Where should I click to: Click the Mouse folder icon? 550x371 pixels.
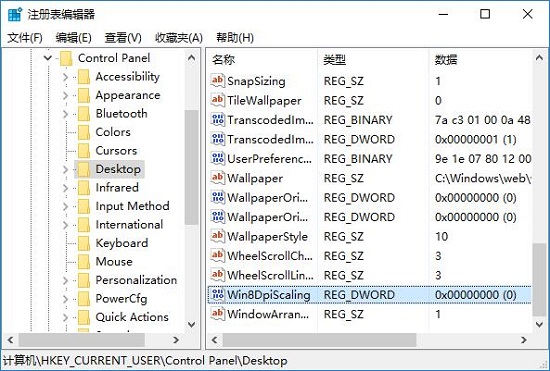(x=83, y=262)
